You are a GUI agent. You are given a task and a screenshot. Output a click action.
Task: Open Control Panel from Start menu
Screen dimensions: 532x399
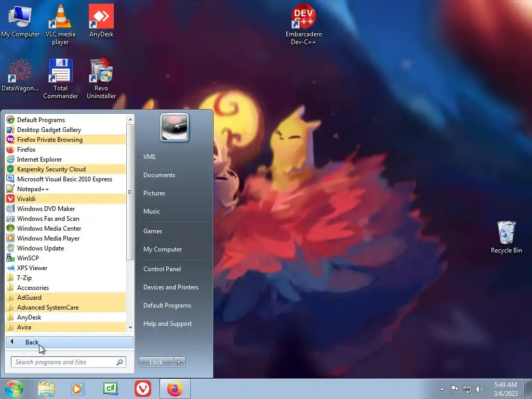[x=162, y=269]
